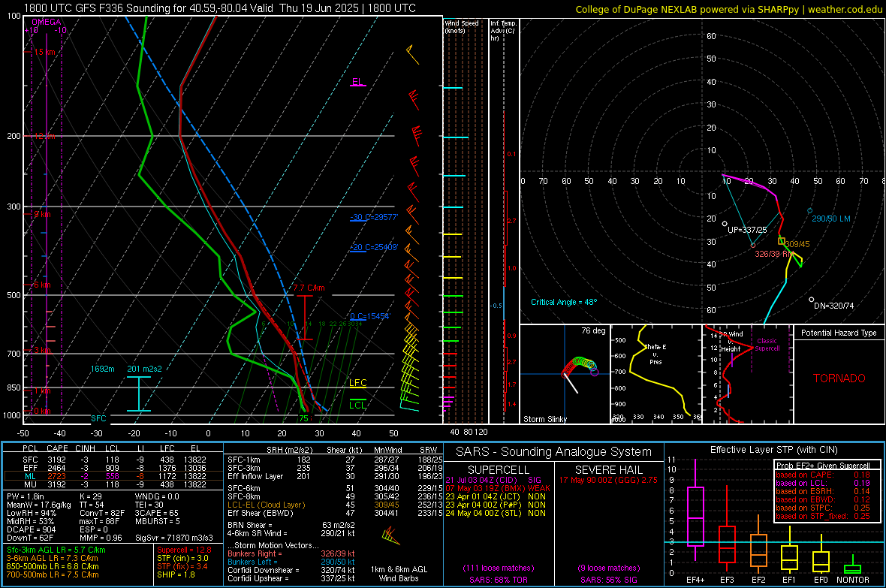This screenshot has width=886, height=588.
Task: Click the 0 C=15454' freezing level label
Action: click(370, 317)
